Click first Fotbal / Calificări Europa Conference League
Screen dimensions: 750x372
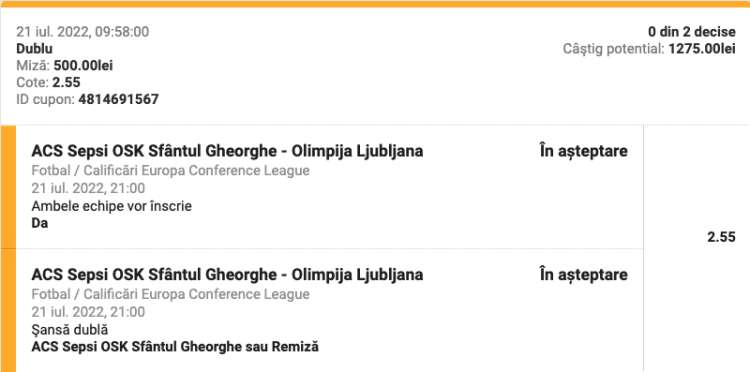(x=170, y=170)
